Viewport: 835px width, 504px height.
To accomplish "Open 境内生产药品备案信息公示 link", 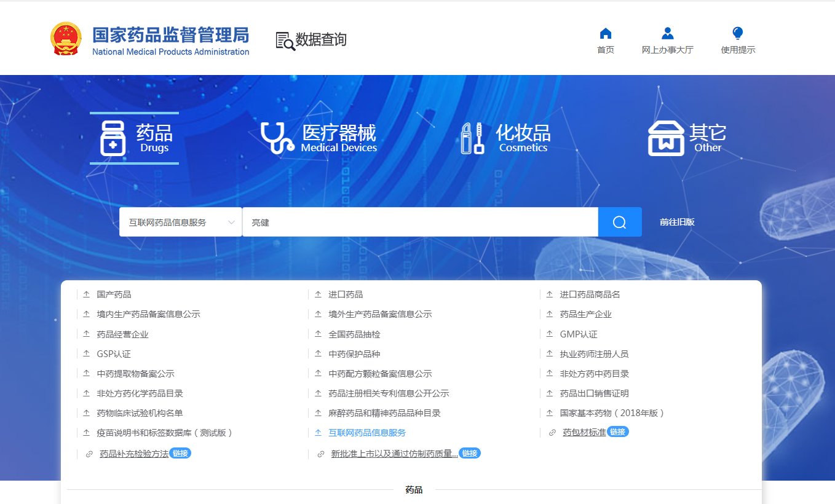I will 148,314.
